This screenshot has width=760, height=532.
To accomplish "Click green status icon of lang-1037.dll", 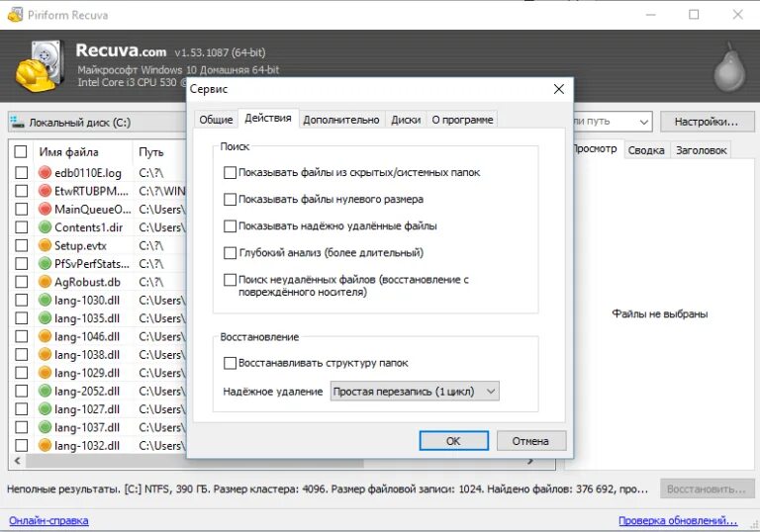I will pyautogui.click(x=45, y=427).
